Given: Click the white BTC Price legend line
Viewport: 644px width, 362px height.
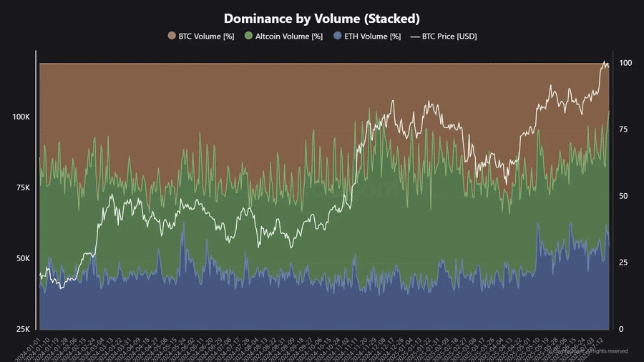Looking at the screenshot, I should (x=419, y=36).
